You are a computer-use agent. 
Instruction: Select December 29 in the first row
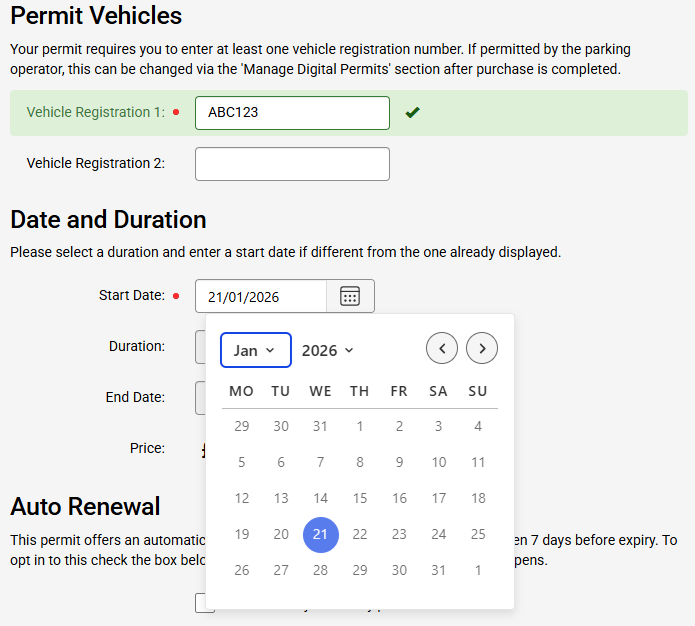(242, 426)
